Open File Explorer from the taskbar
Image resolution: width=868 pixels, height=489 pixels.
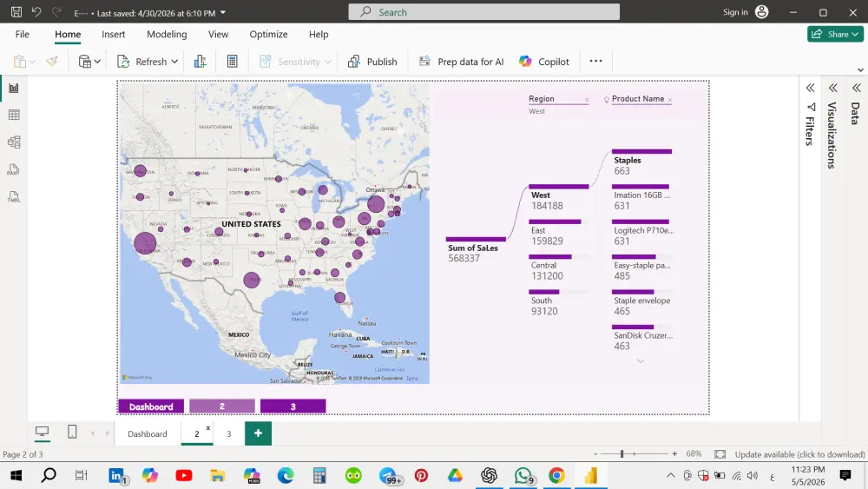pos(218,475)
